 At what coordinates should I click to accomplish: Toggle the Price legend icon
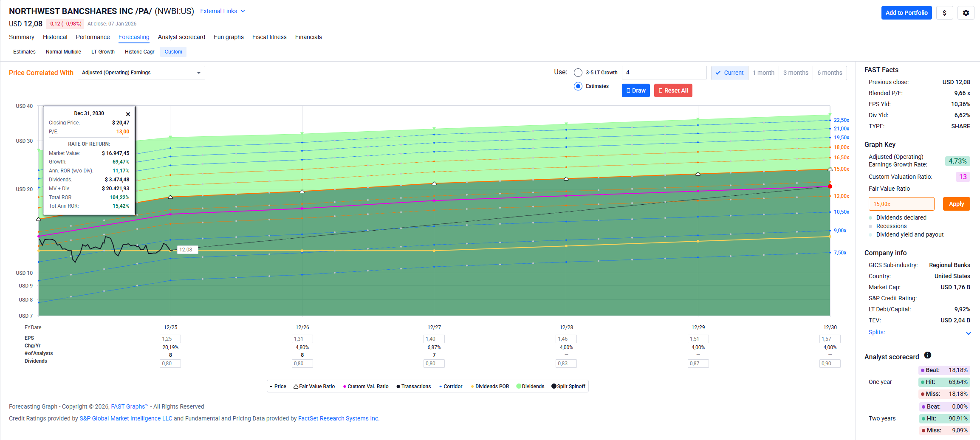tap(271, 386)
